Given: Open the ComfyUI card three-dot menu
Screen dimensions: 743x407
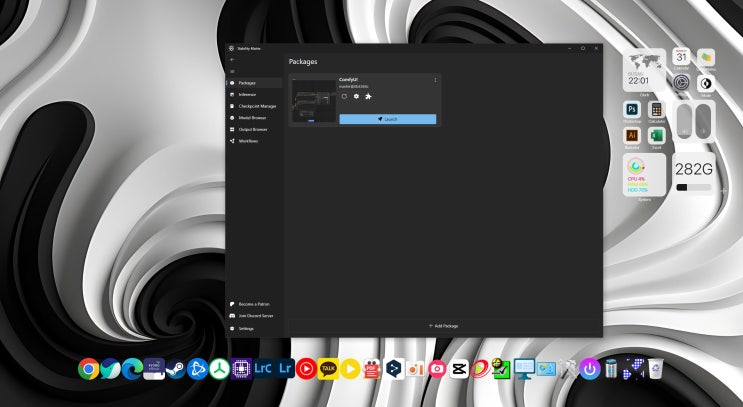Looking at the screenshot, I should pos(435,80).
